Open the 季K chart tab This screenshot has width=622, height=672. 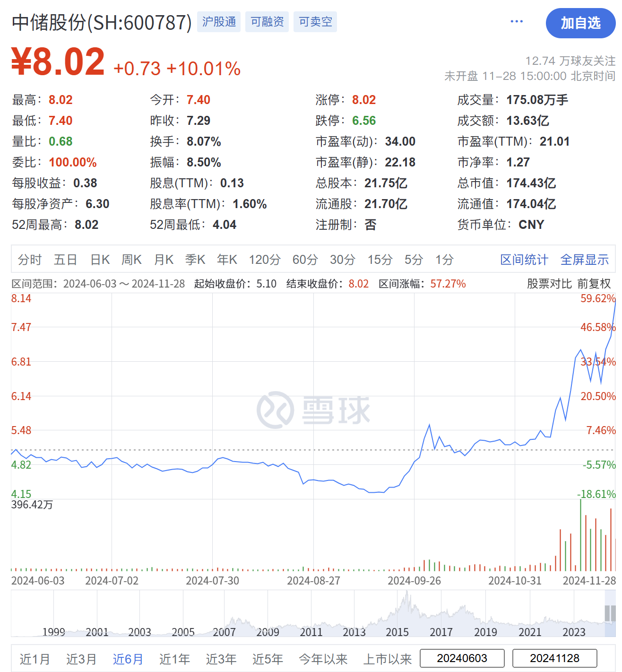click(x=195, y=260)
